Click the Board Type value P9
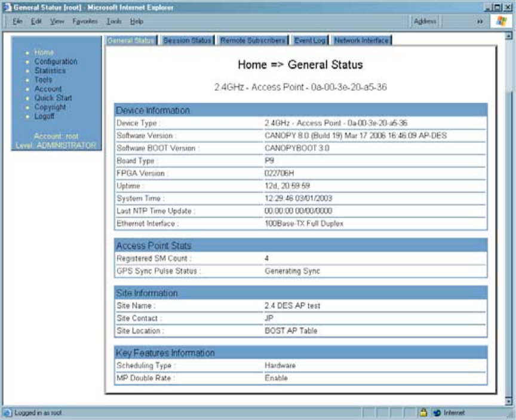The width and height of the screenshot is (516, 420). point(269,160)
